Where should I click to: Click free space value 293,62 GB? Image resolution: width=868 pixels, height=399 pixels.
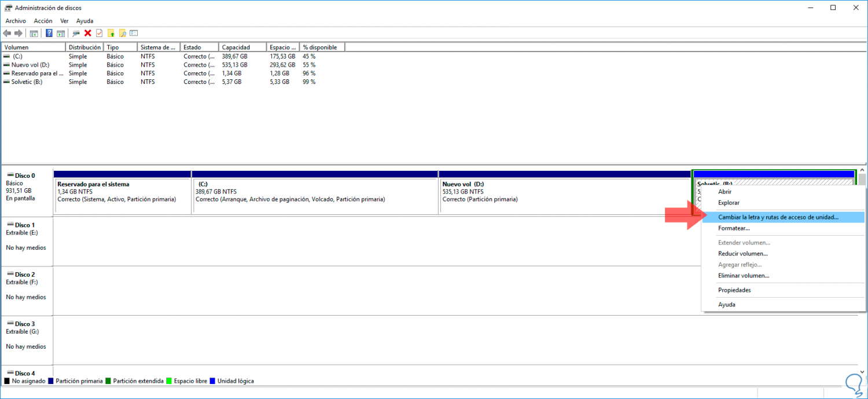click(282, 65)
